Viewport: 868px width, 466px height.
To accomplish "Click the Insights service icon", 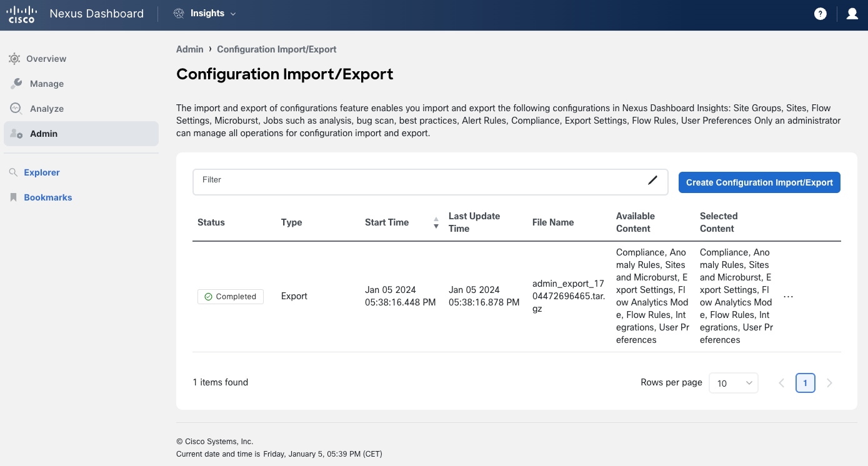I will pyautogui.click(x=179, y=14).
